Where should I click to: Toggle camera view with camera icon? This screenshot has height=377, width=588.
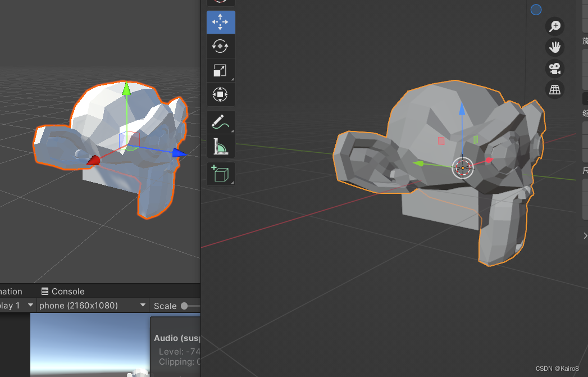pyautogui.click(x=555, y=69)
